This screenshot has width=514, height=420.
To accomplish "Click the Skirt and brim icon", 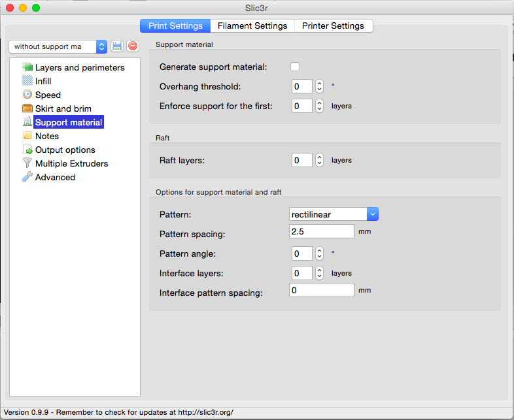I will 27,108.
